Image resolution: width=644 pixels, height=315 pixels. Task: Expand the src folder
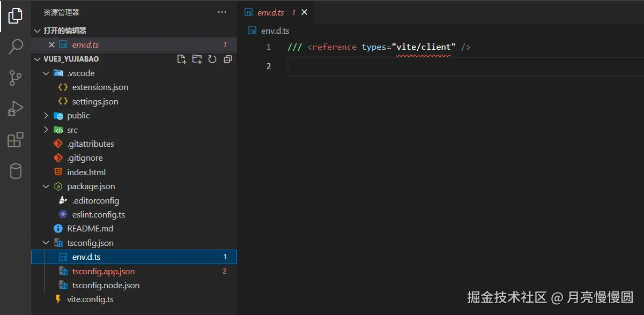(x=46, y=130)
